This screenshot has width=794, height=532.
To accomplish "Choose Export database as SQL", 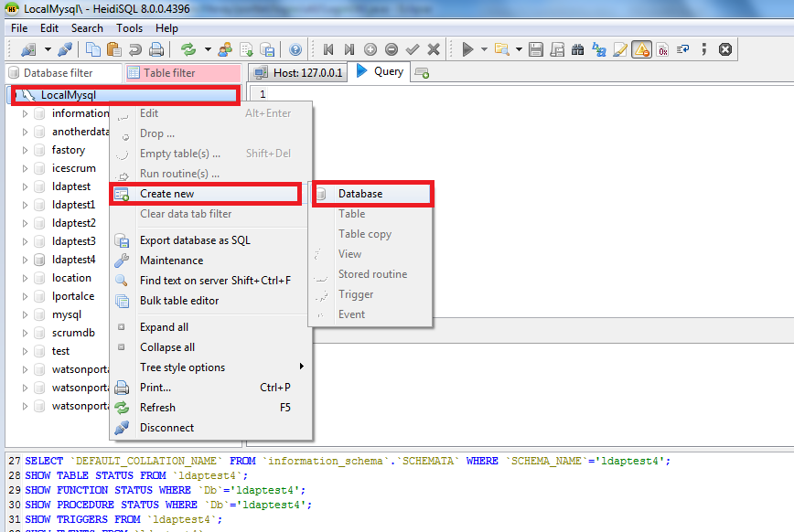I will point(209,240).
